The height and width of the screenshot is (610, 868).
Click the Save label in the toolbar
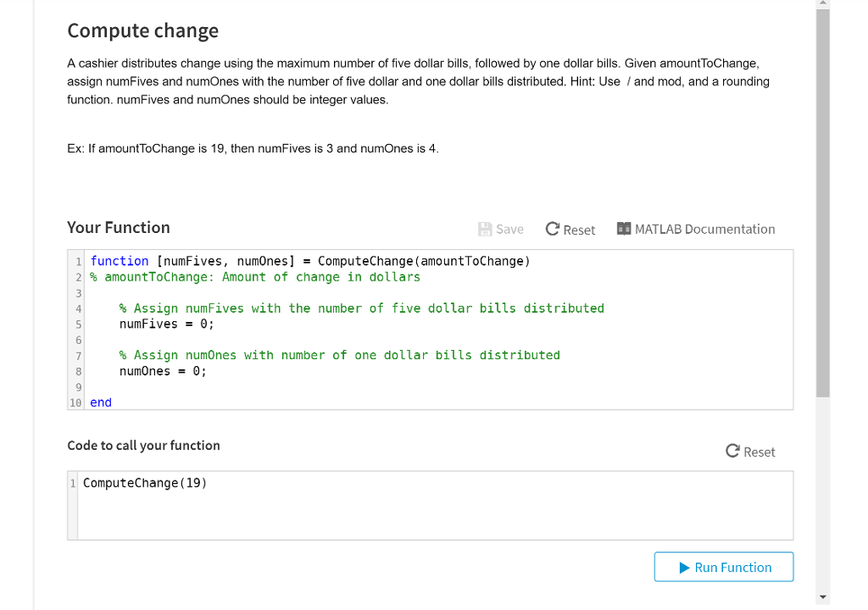coord(508,229)
